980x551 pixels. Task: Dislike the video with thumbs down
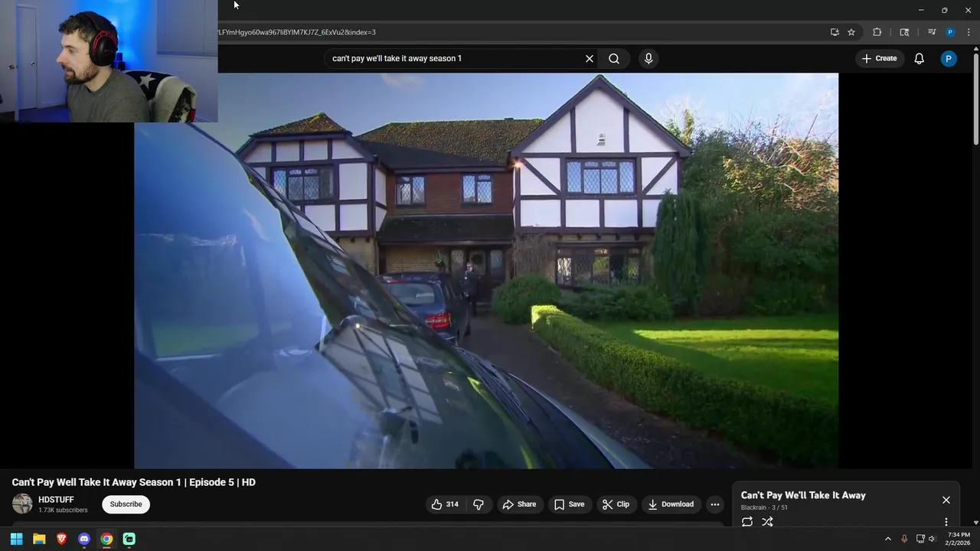click(x=479, y=504)
